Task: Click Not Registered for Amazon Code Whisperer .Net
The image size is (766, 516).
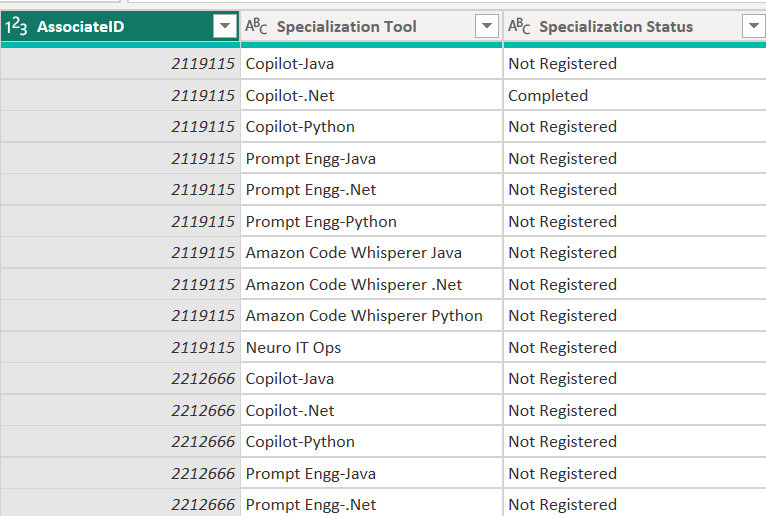Action: (635, 284)
